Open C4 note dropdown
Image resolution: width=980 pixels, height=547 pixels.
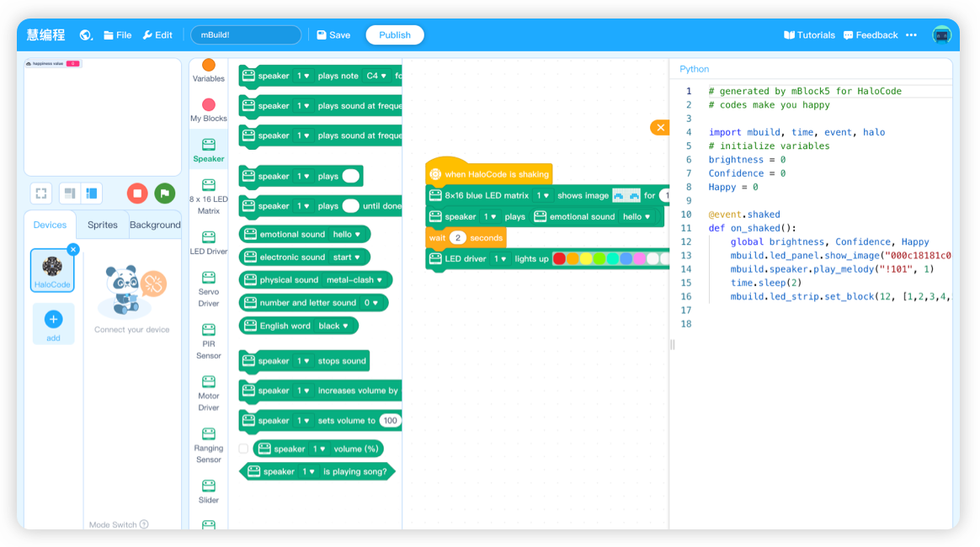pos(376,77)
